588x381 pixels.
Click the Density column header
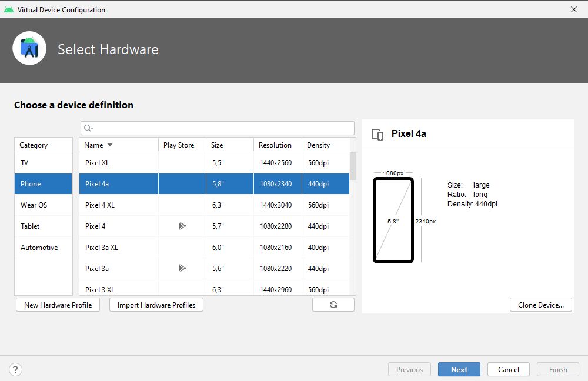[x=326, y=145]
